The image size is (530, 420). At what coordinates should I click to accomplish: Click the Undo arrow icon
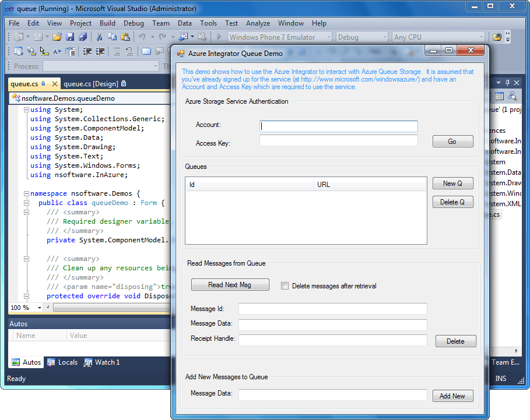pyautogui.click(x=142, y=37)
